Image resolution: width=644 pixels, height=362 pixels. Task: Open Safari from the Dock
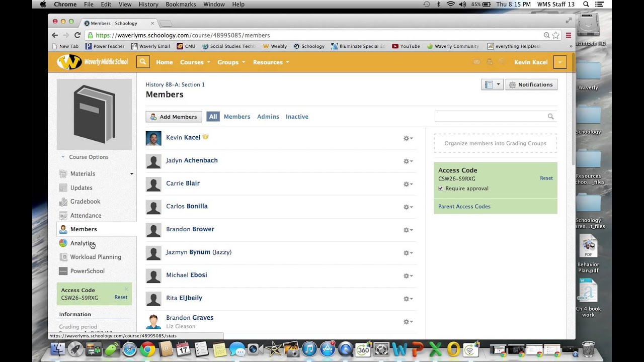(129, 348)
